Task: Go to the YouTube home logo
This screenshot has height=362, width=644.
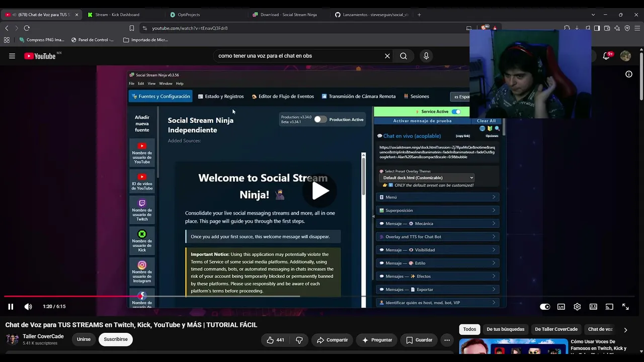Action: coord(40,56)
